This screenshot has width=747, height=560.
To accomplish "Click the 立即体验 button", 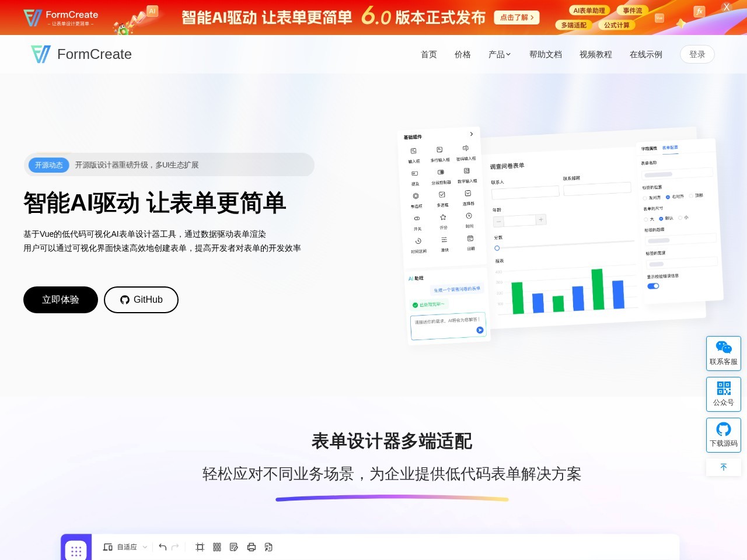I will coord(61,300).
